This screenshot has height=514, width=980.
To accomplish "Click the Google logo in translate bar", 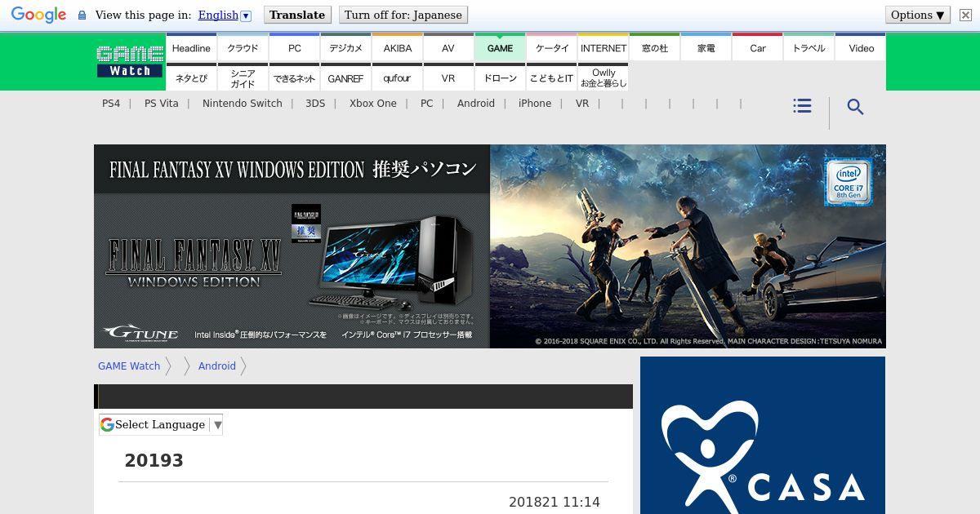I will click(38, 15).
